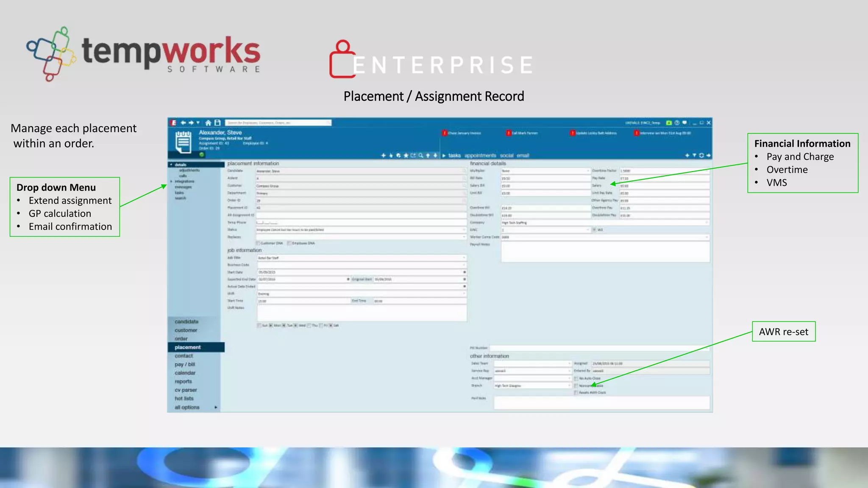Click the Payroll Notes text area
The image size is (868, 488).
coord(605,252)
